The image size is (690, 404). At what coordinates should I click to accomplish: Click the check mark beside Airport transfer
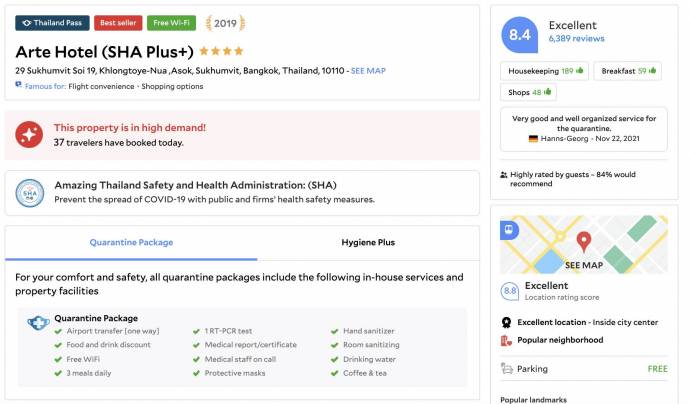58,331
